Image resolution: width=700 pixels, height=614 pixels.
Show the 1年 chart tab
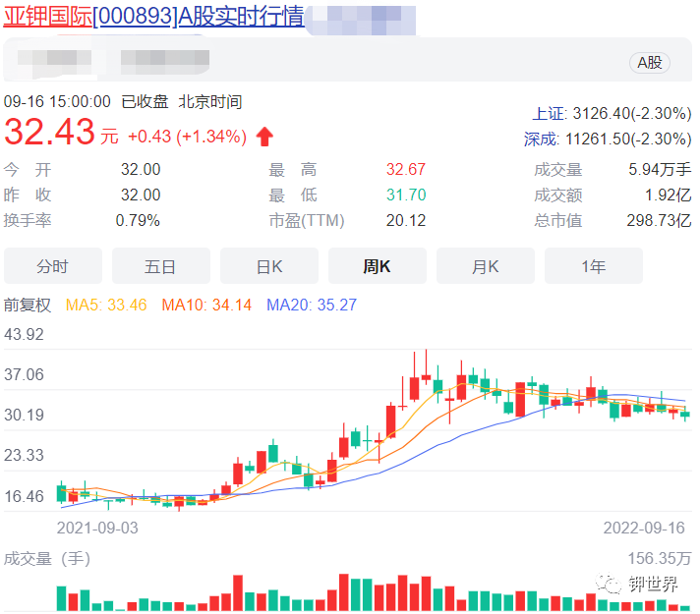(593, 266)
